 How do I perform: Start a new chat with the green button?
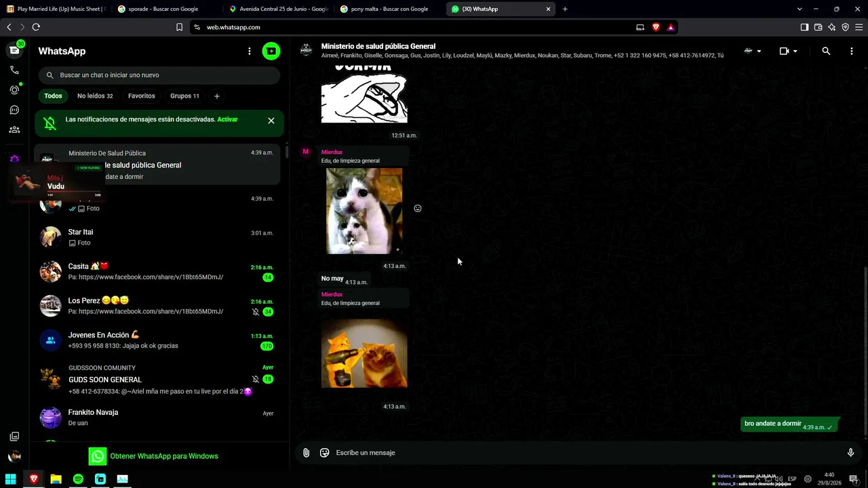pyautogui.click(x=271, y=51)
